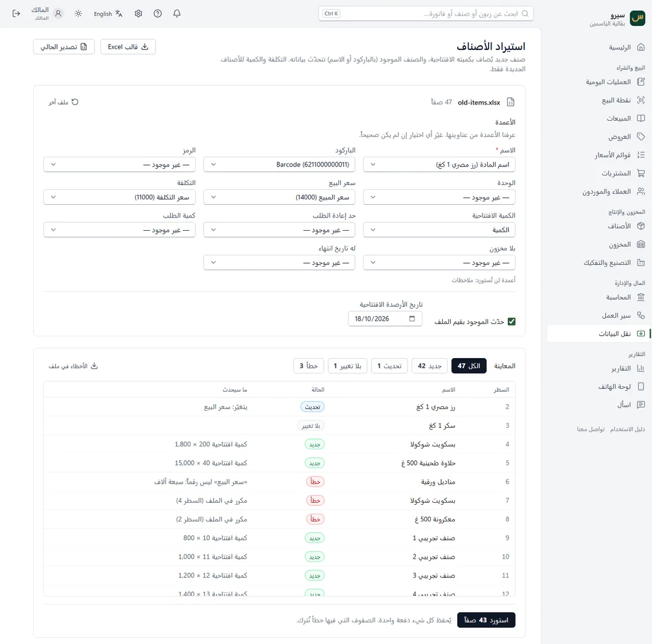Select the خطأ 3 filter tab
The height and width of the screenshot is (644, 652).
click(x=308, y=366)
